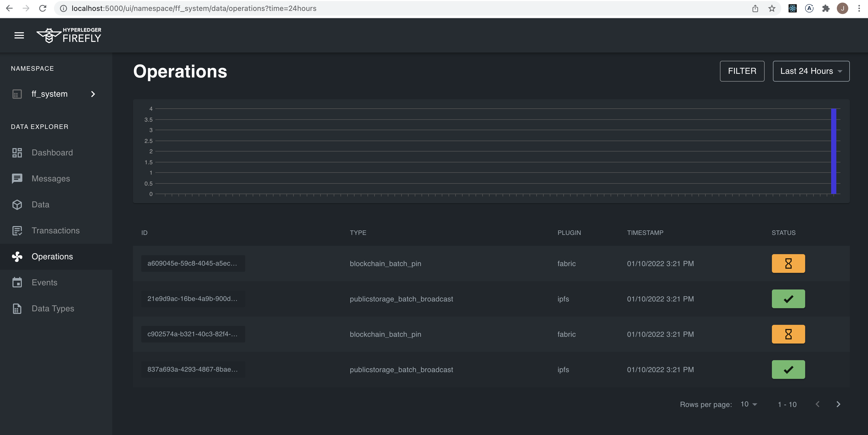Click the FILTER button
Screen dimensions: 868x435
tap(742, 71)
